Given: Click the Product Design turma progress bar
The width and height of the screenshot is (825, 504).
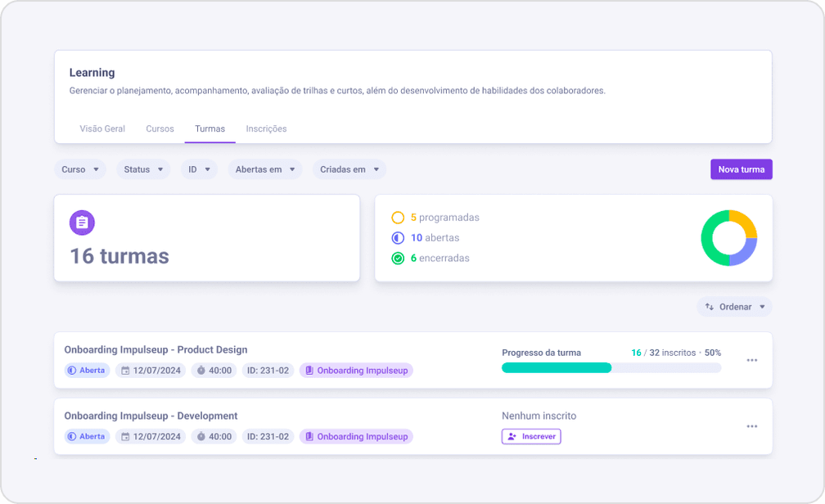Looking at the screenshot, I should point(611,367).
